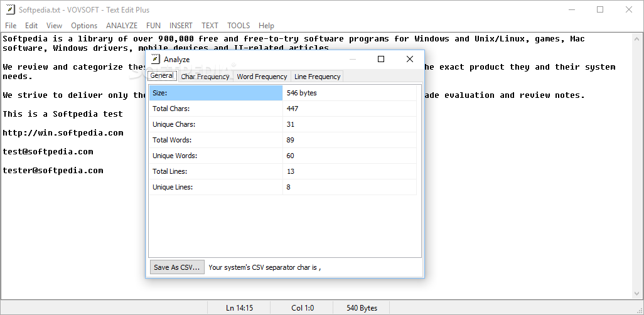Switch to the Line Frequency tab
The height and width of the screenshot is (315, 644).
318,77
